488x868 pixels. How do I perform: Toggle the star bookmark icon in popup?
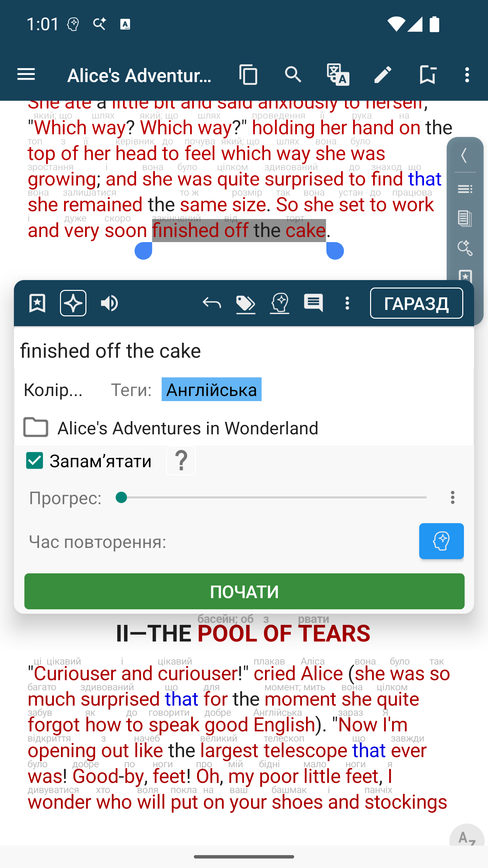(x=37, y=303)
